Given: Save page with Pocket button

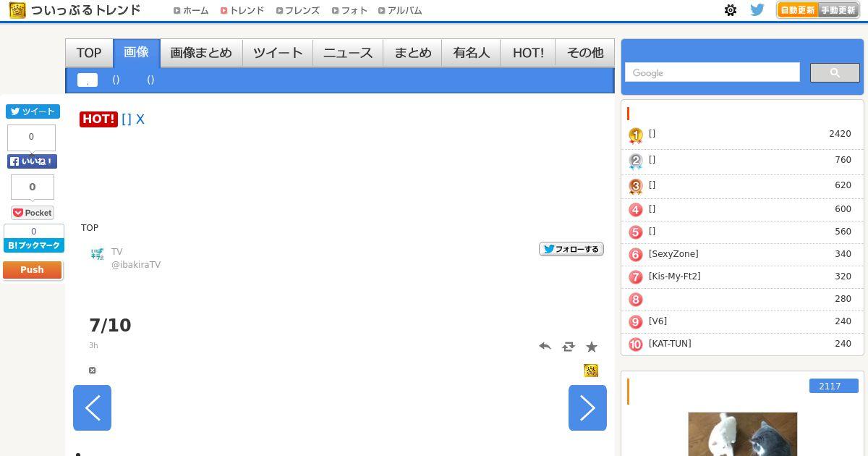Looking at the screenshot, I should [33, 213].
